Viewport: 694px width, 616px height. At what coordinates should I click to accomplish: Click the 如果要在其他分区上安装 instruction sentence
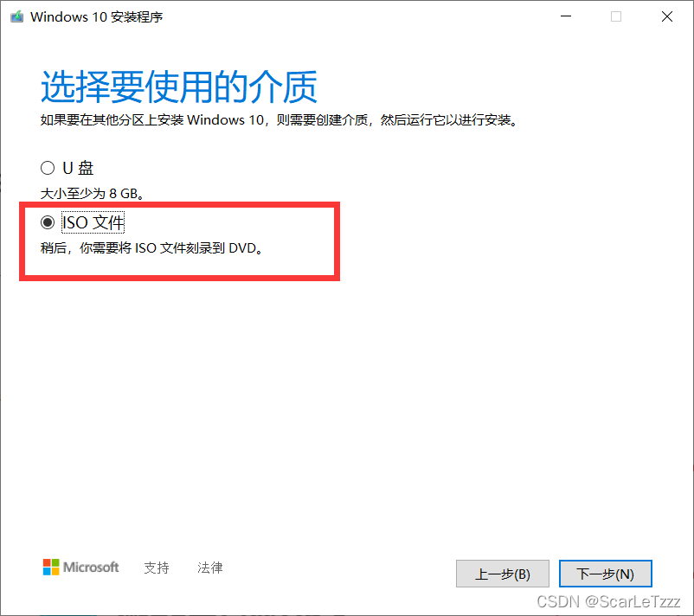coord(279,120)
